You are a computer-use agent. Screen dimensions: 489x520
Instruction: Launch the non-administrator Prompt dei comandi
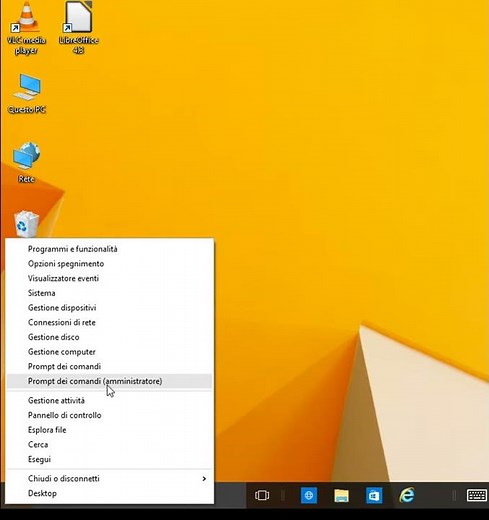[109, 366]
